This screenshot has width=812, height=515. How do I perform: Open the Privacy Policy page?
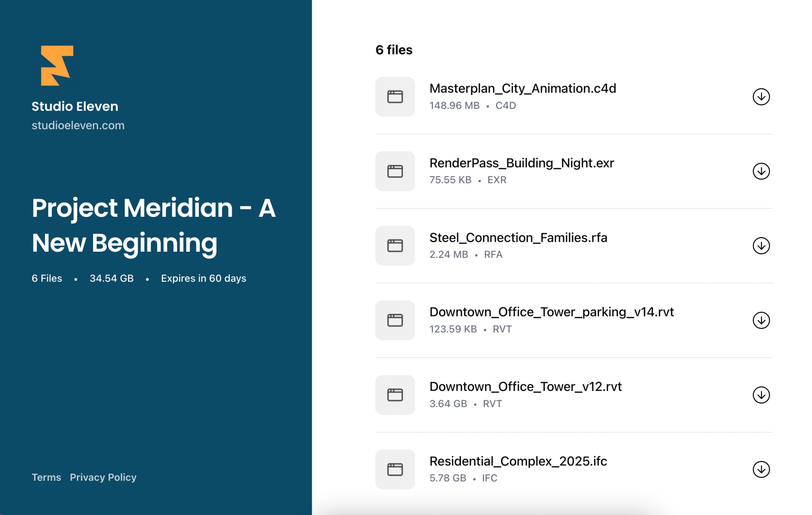point(104,477)
